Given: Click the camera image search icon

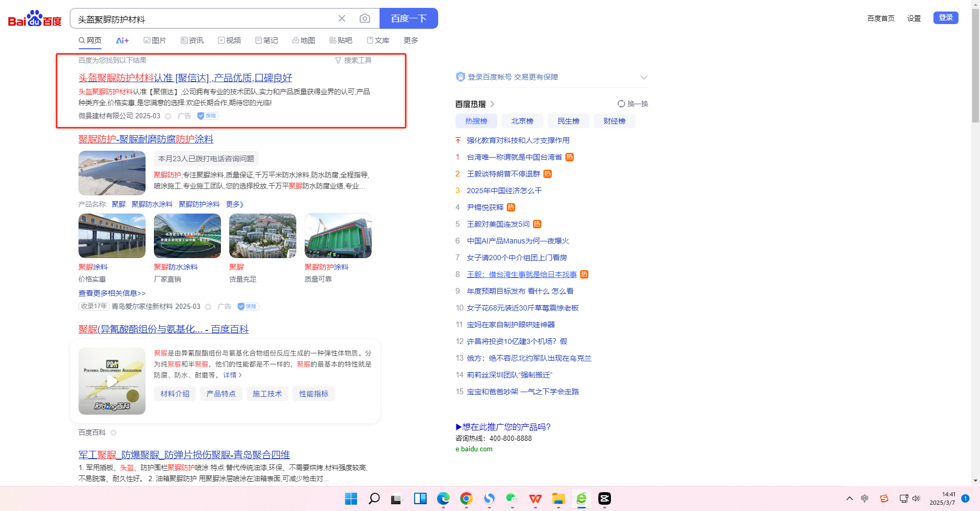Looking at the screenshot, I should pyautogui.click(x=365, y=19).
